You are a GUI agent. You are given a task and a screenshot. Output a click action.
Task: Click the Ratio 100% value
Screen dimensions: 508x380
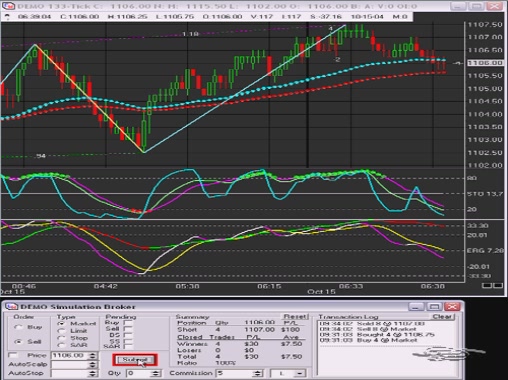click(225, 363)
